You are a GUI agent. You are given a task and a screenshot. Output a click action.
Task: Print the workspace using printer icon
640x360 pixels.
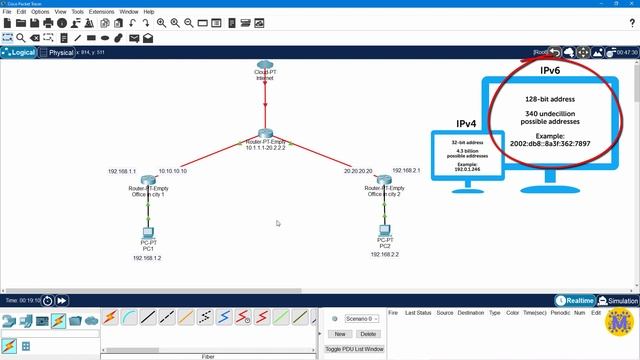coord(48,23)
